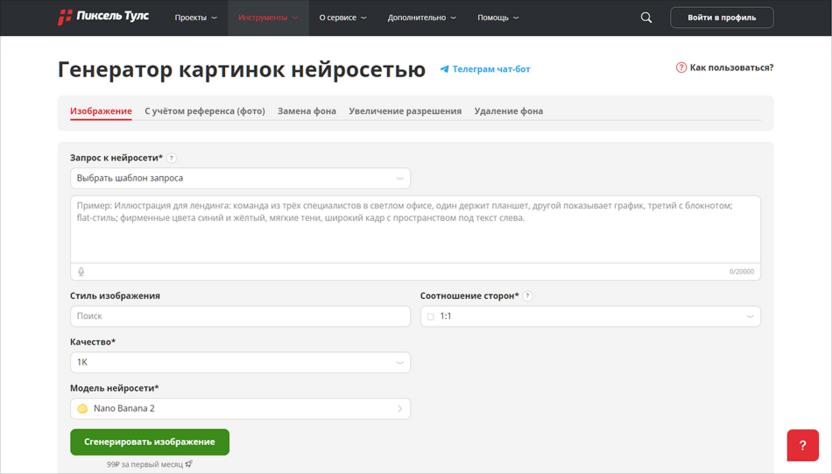
Task: Open the Инструменты menu
Action: point(268,18)
